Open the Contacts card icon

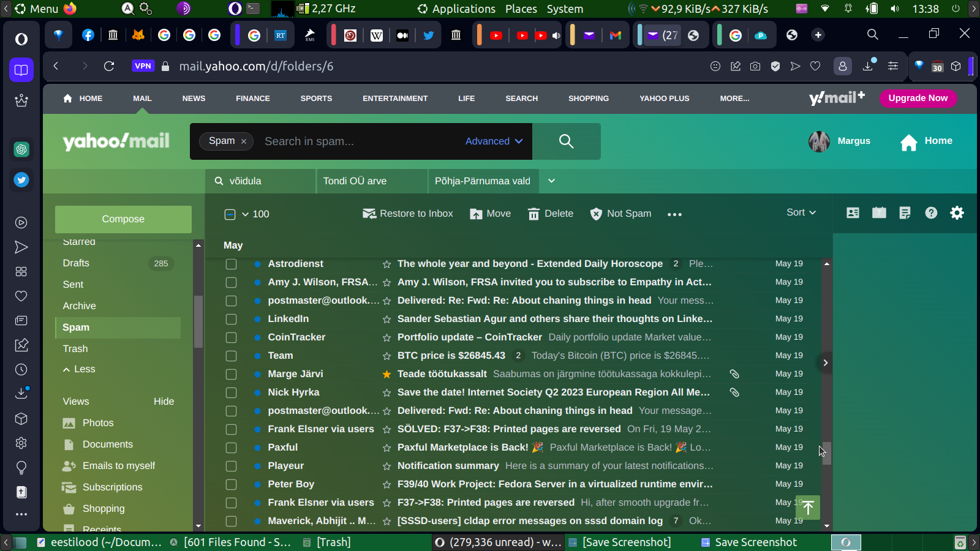pyautogui.click(x=853, y=212)
